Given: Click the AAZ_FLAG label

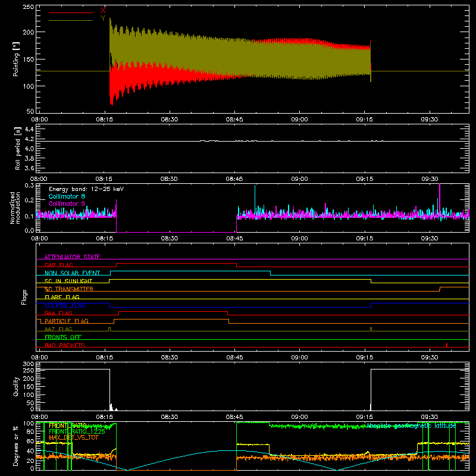Looking at the screenshot, I should click(x=58, y=329).
